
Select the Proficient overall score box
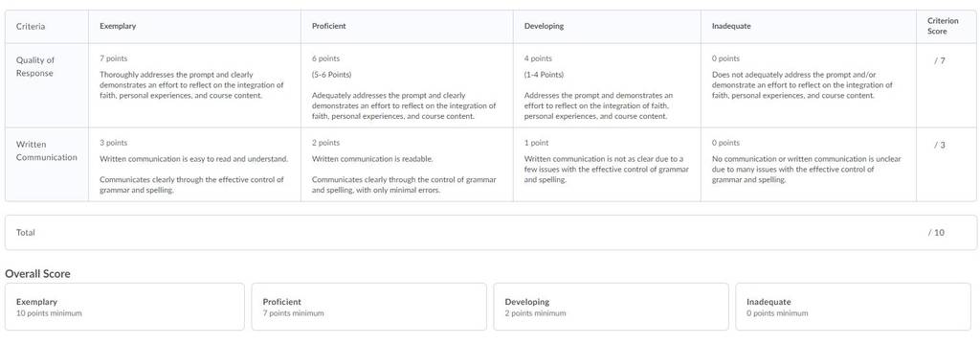[368, 307]
